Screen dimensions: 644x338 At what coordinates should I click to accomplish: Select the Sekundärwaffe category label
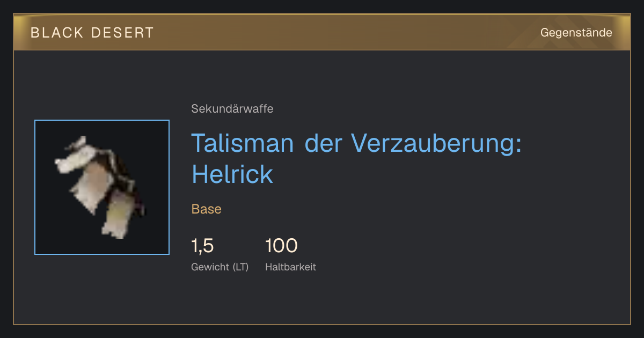232,109
